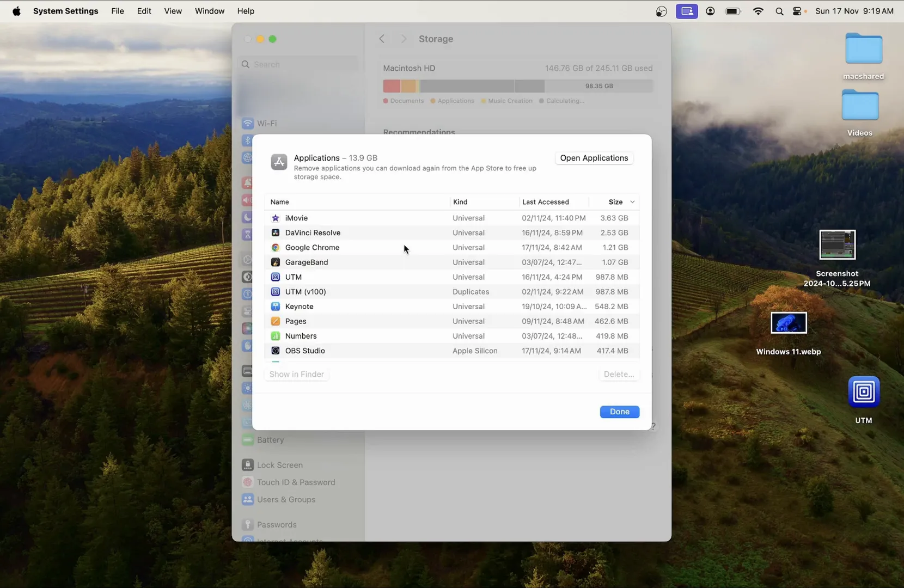The image size is (904, 588).
Task: Click the Done button
Action: pos(620,412)
